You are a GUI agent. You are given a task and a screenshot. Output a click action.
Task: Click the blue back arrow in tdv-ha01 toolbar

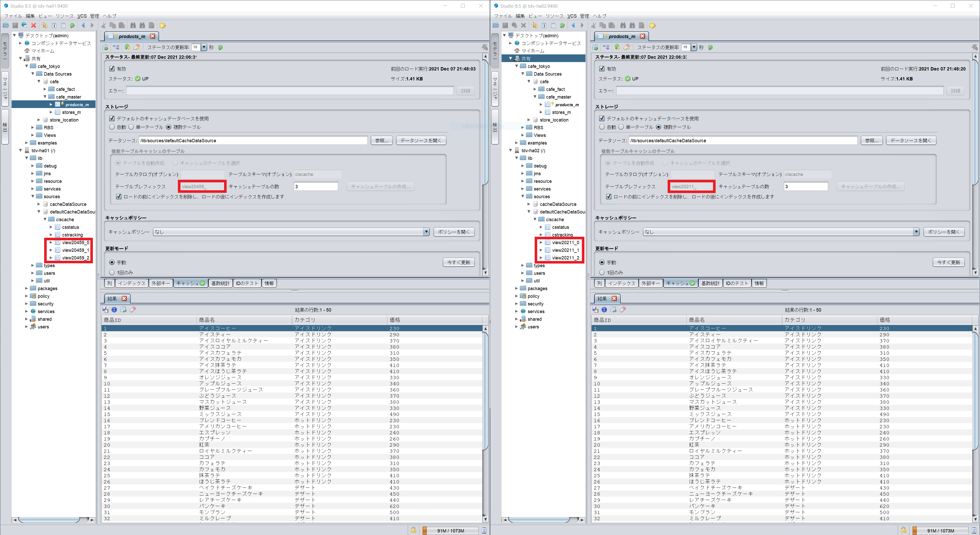(83, 26)
